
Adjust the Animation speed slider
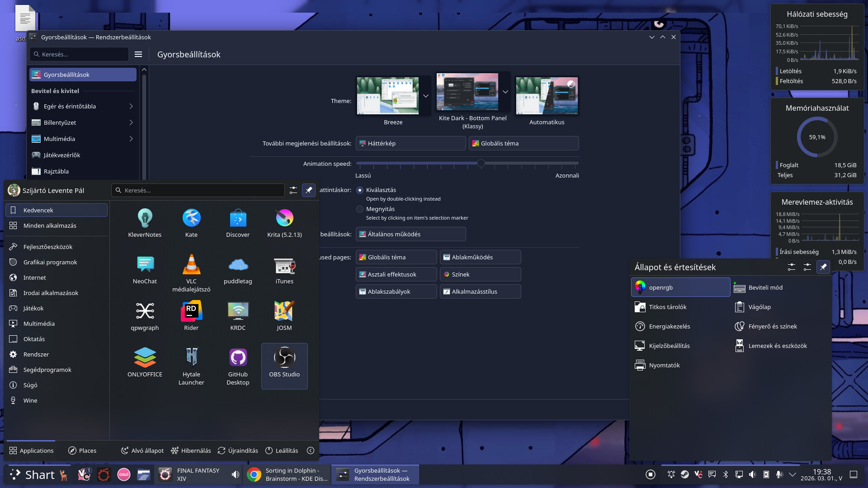(x=481, y=164)
